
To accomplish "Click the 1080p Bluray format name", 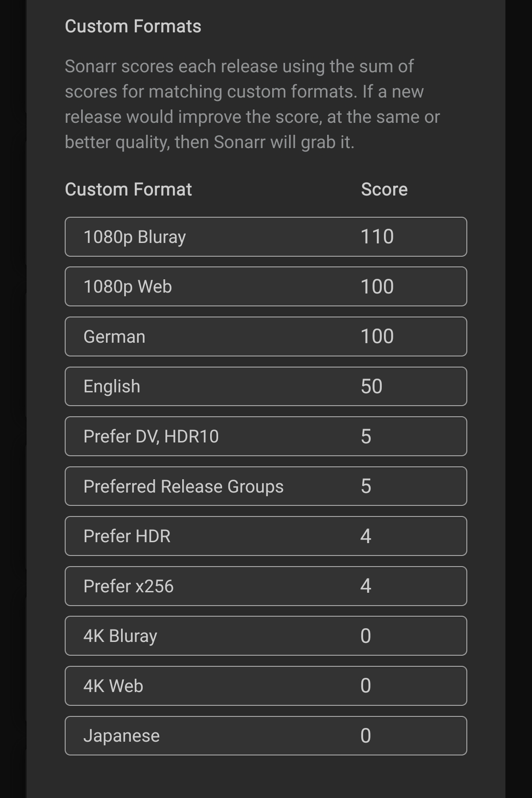I will pos(134,237).
